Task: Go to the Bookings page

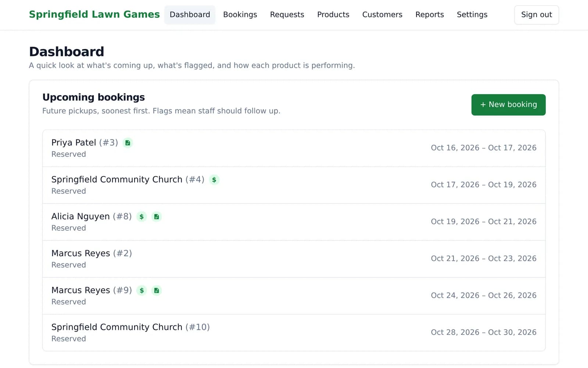Action: (x=240, y=15)
